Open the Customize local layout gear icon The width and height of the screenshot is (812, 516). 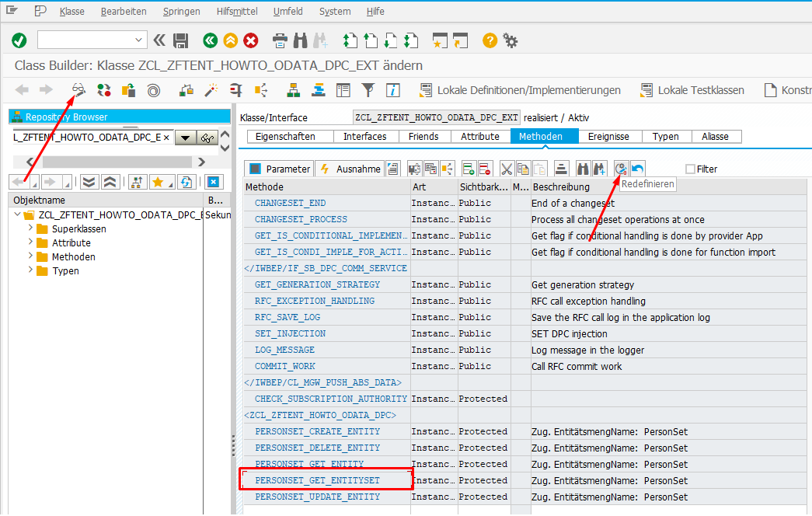[511, 40]
